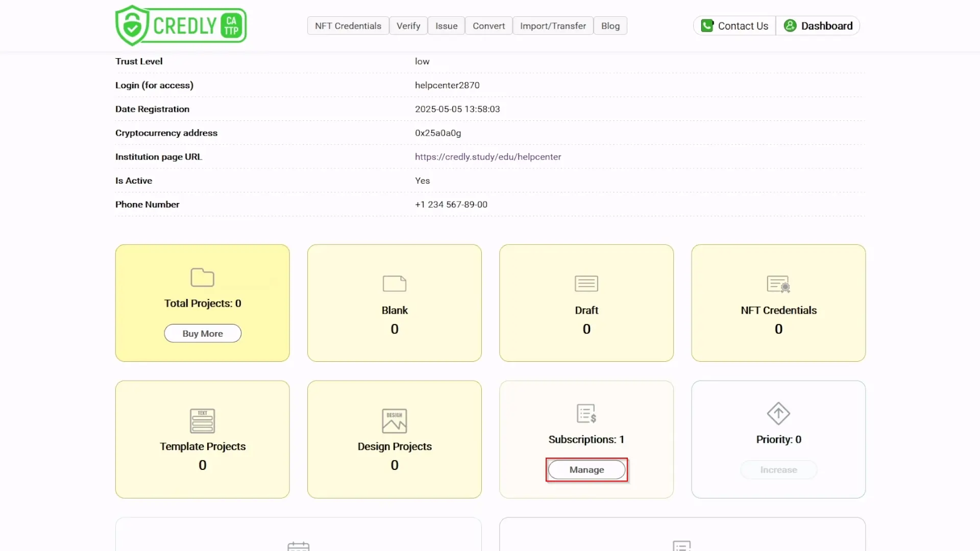Click the Trust Level label
Screen dimensions: 980x551
coord(139,61)
